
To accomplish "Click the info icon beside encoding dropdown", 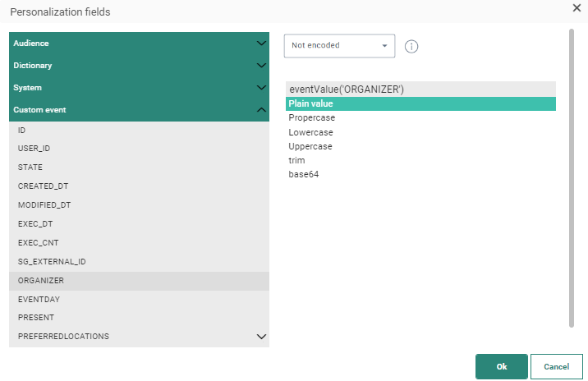I will [411, 46].
